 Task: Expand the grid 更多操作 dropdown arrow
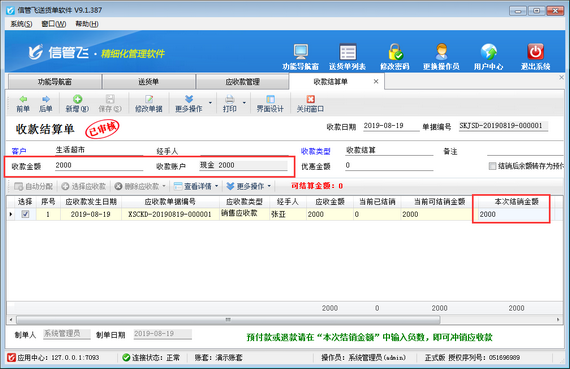(269, 186)
